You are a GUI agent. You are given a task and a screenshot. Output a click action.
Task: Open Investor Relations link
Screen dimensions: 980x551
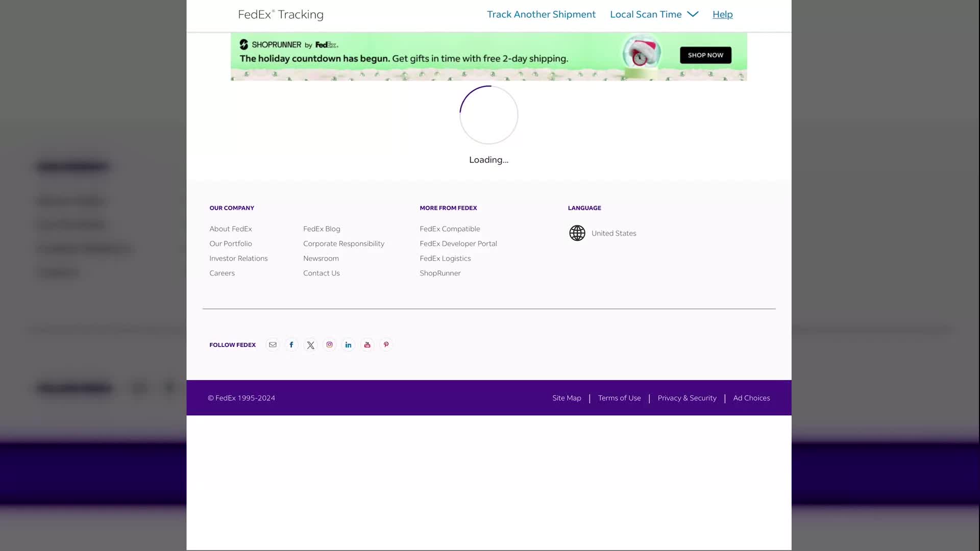click(238, 259)
